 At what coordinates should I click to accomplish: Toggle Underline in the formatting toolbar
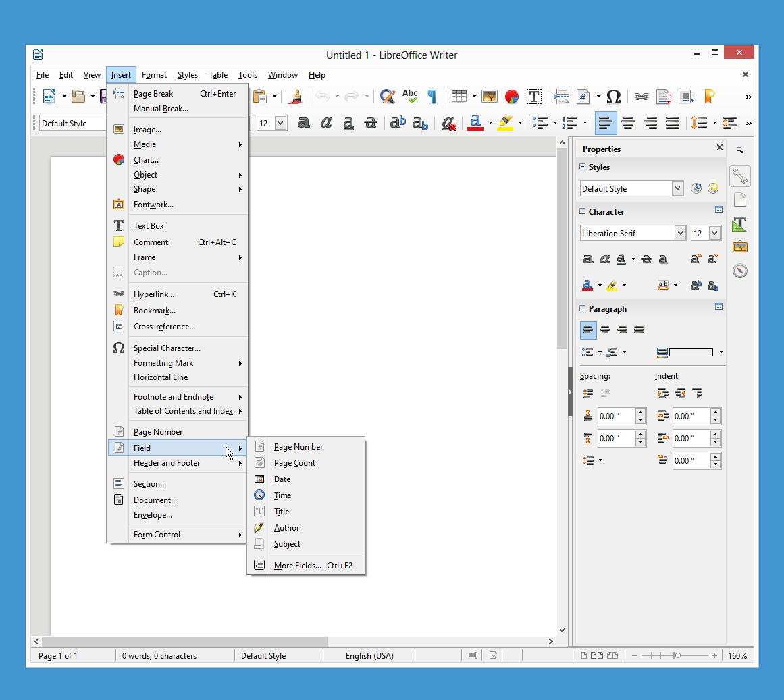(x=348, y=123)
